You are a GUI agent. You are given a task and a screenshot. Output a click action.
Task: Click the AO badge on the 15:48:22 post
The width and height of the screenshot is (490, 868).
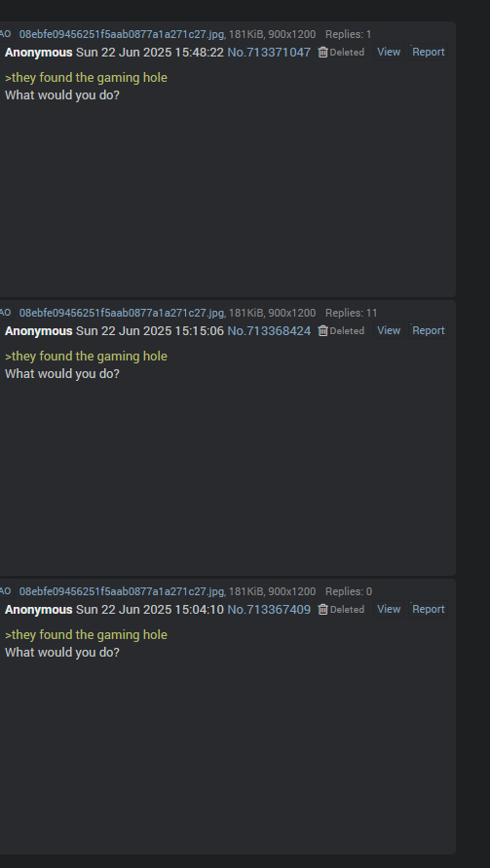pyautogui.click(x=6, y=34)
